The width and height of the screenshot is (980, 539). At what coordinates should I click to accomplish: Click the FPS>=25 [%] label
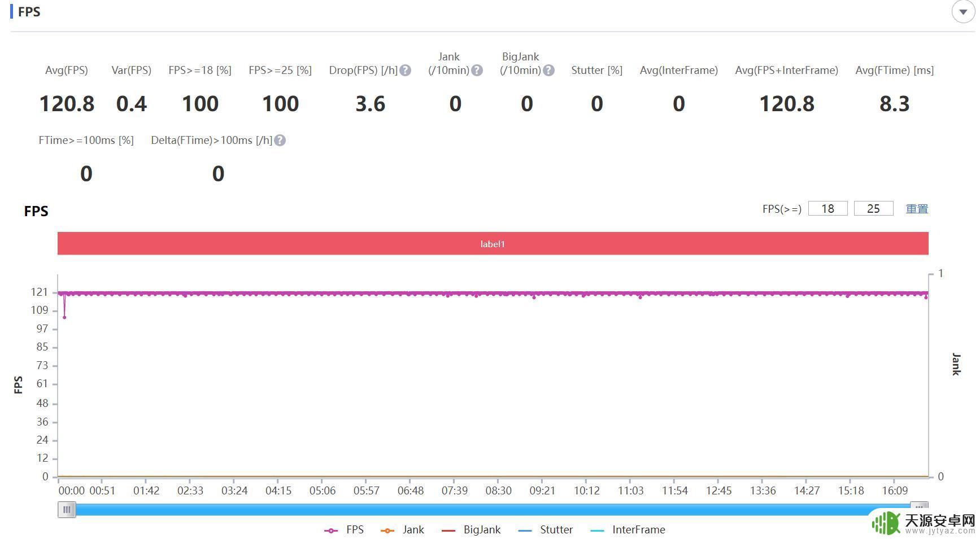[x=280, y=71]
